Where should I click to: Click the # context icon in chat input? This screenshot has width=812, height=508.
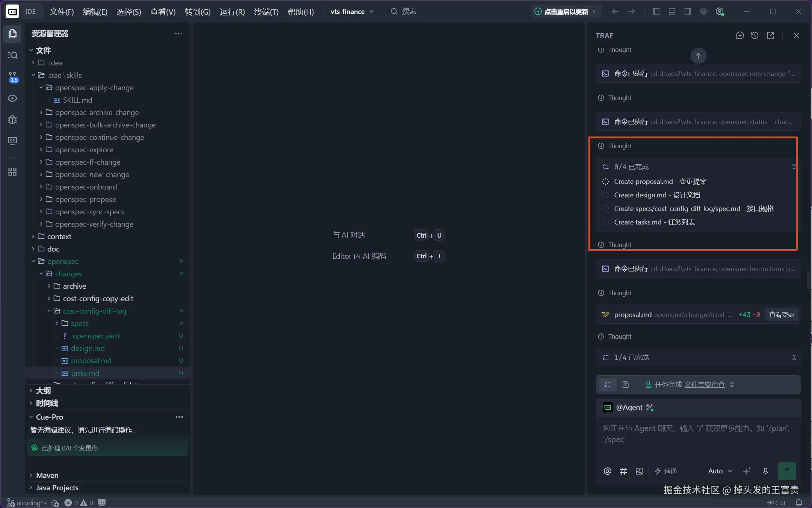tap(623, 471)
